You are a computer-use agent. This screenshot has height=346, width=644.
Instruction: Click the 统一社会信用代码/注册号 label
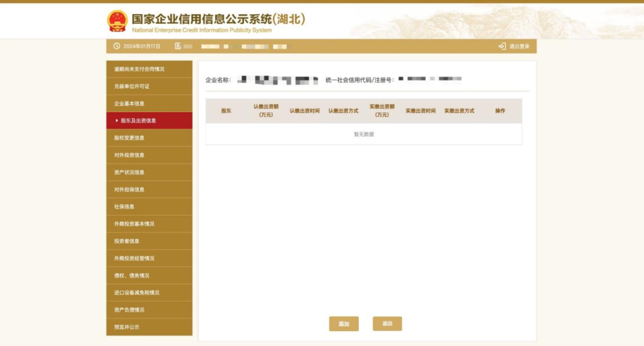(360, 80)
